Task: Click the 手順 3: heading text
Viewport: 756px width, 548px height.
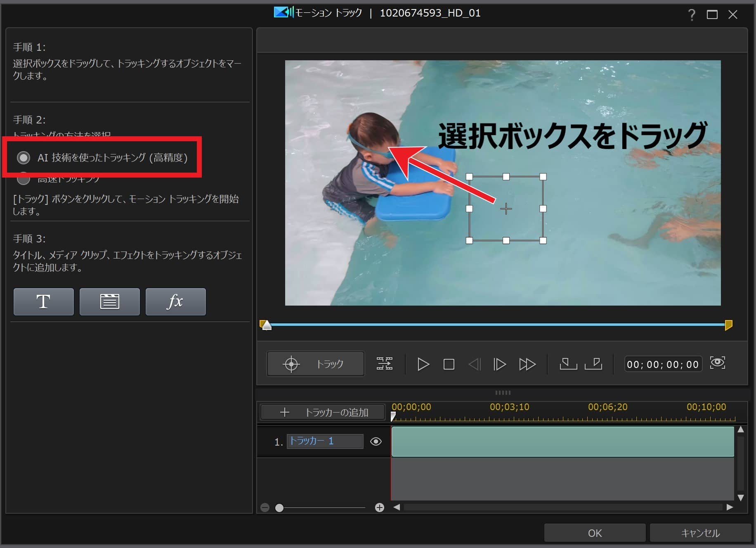Action: coord(29,239)
